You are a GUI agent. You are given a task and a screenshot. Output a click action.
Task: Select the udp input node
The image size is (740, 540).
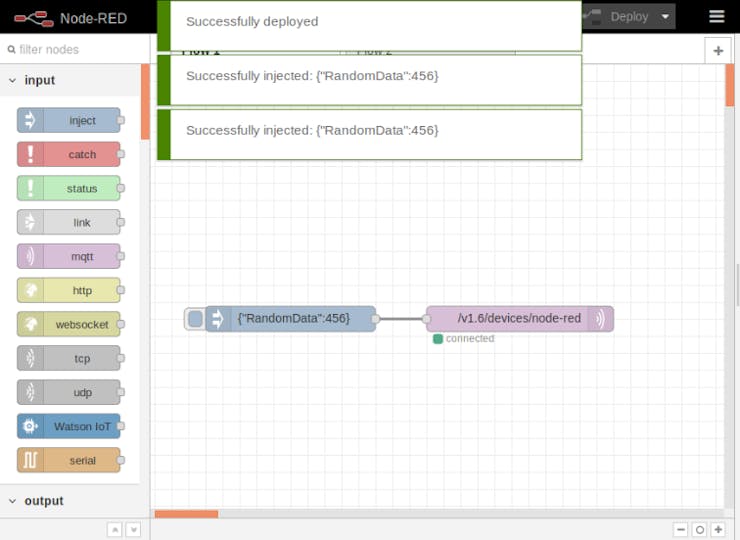click(69, 392)
